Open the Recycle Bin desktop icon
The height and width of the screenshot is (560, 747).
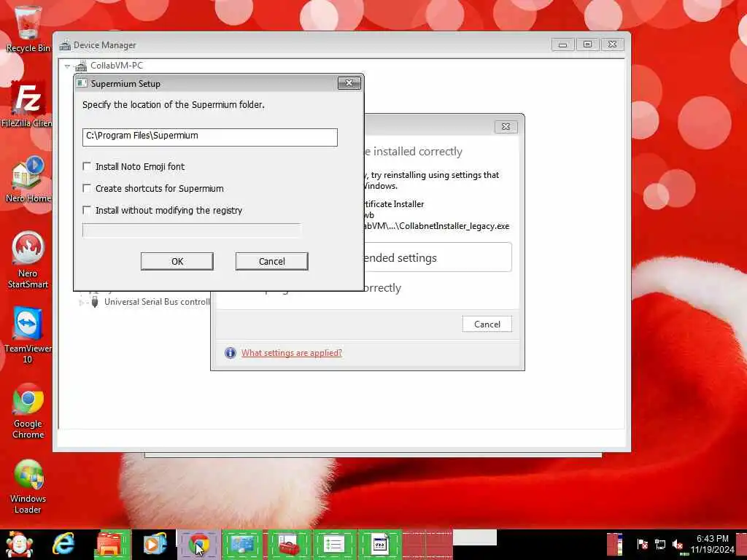(x=27, y=28)
